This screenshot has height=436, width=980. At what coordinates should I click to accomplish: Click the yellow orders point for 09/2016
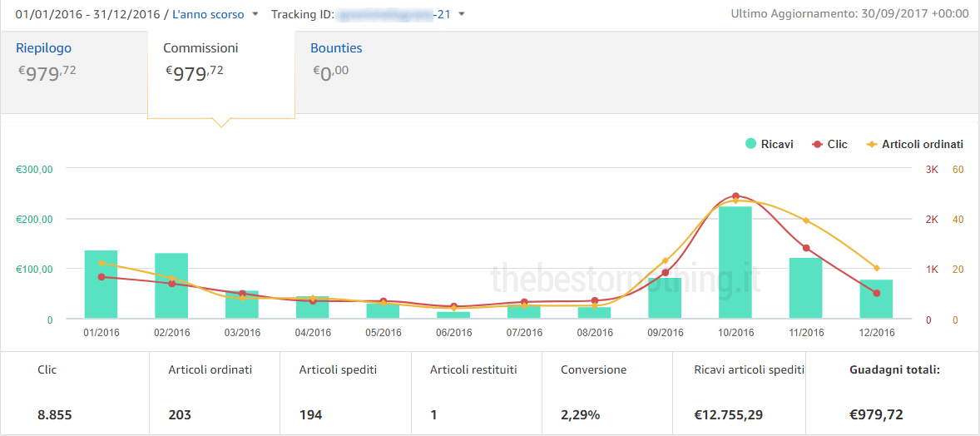click(665, 260)
